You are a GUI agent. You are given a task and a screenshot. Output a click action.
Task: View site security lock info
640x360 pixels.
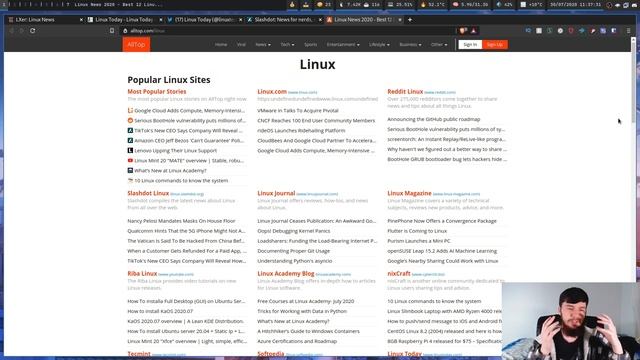click(125, 31)
